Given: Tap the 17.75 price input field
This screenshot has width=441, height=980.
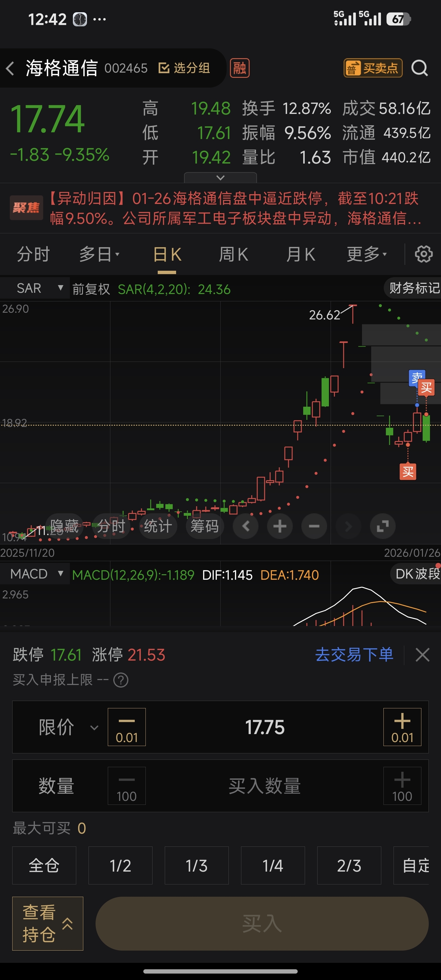Looking at the screenshot, I should pyautogui.click(x=265, y=727).
